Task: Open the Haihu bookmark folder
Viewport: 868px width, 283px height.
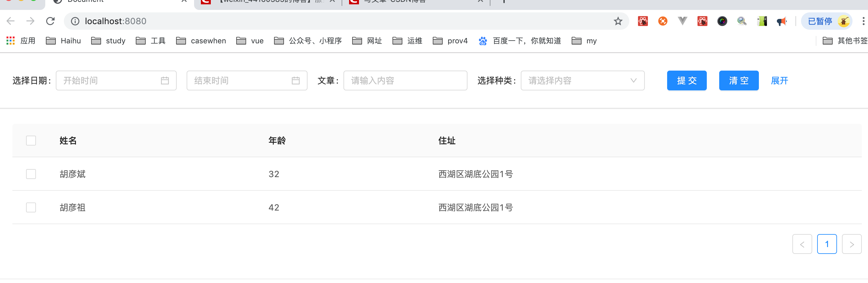Action: [x=63, y=41]
